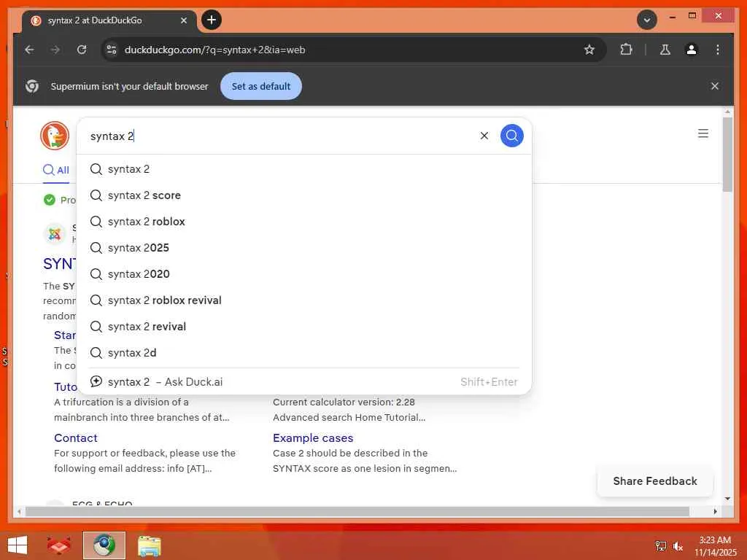Choose suggestion 'syntax 2020'
This screenshot has height=560, width=747.
coord(304,274)
